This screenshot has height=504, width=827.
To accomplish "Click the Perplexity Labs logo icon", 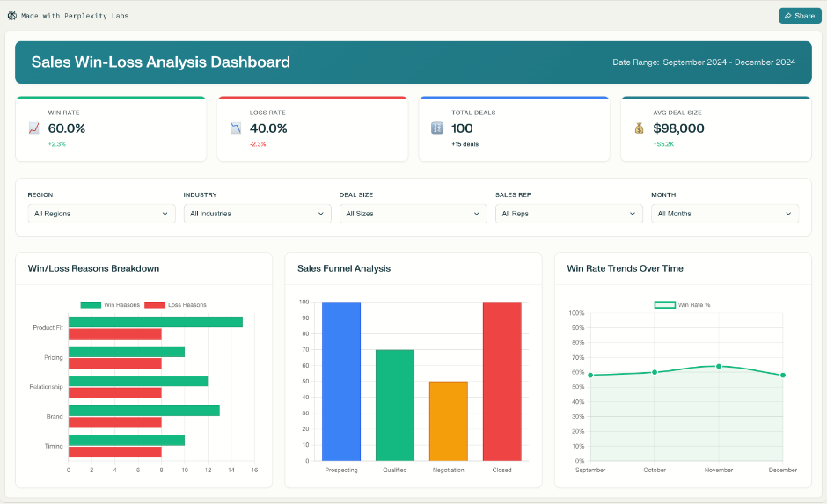I will [11, 16].
